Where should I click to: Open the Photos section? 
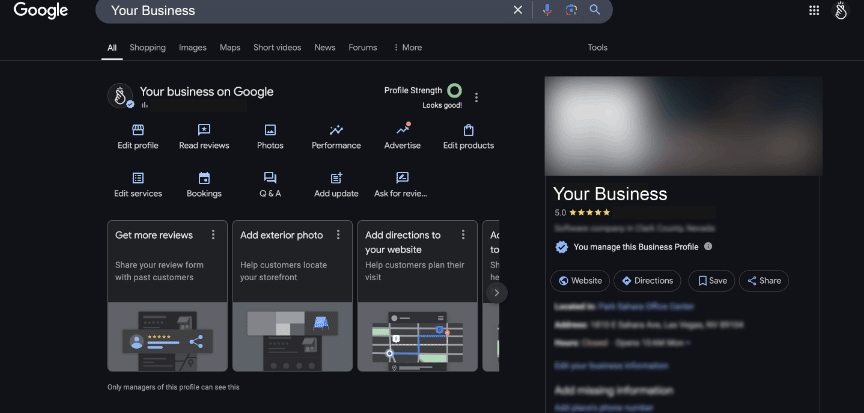[270, 137]
